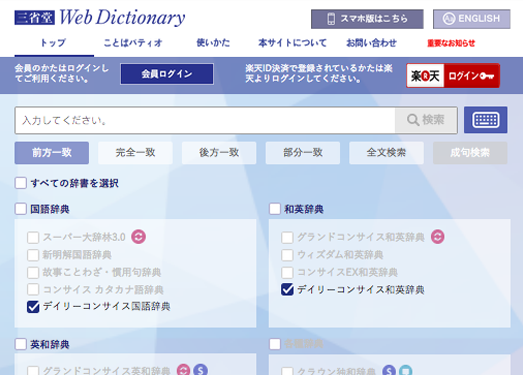Screen dimensions: 523x375
Task: Click the 楽天 ログイン button
Action: [x=453, y=76]
